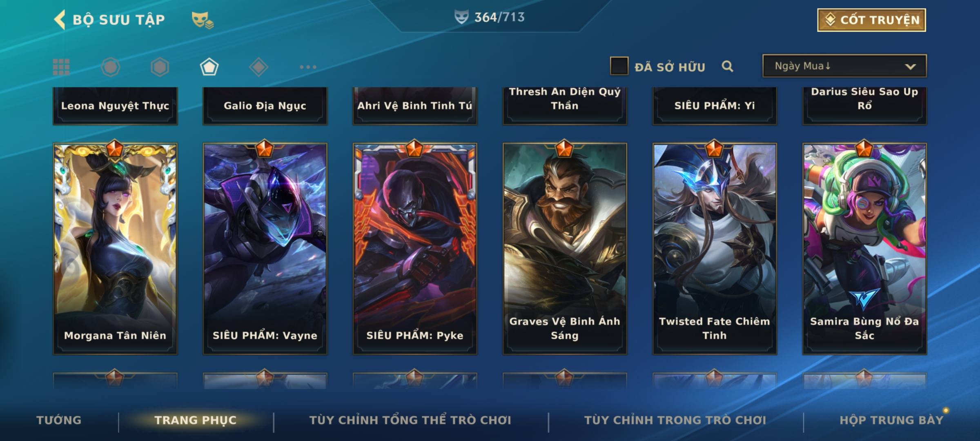Select the first round gem rarity filter
This screenshot has height=441, width=980.
[111, 67]
